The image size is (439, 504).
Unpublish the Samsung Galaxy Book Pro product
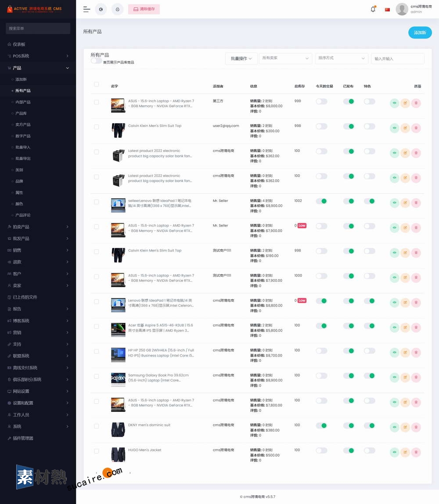(349, 376)
